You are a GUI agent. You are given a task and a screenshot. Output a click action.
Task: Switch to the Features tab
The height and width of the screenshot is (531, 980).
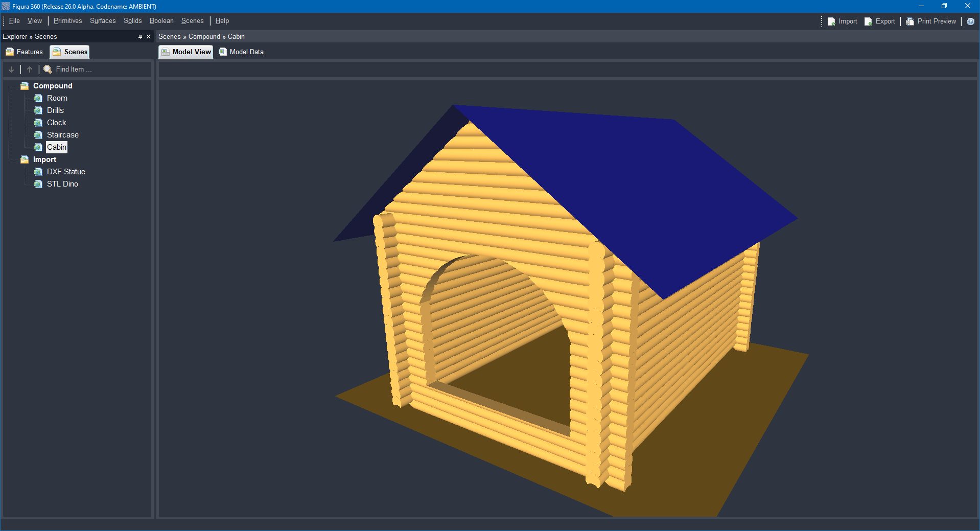point(24,52)
